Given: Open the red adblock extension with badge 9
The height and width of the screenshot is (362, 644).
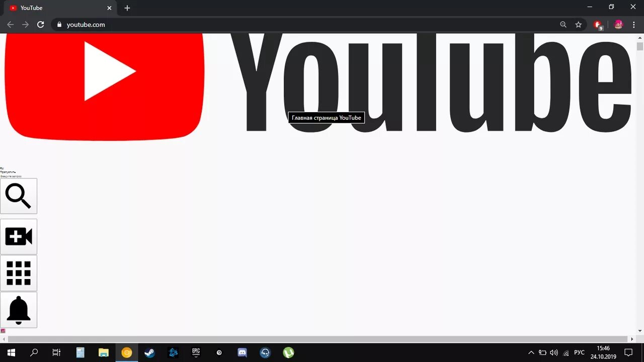Looking at the screenshot, I should (598, 25).
